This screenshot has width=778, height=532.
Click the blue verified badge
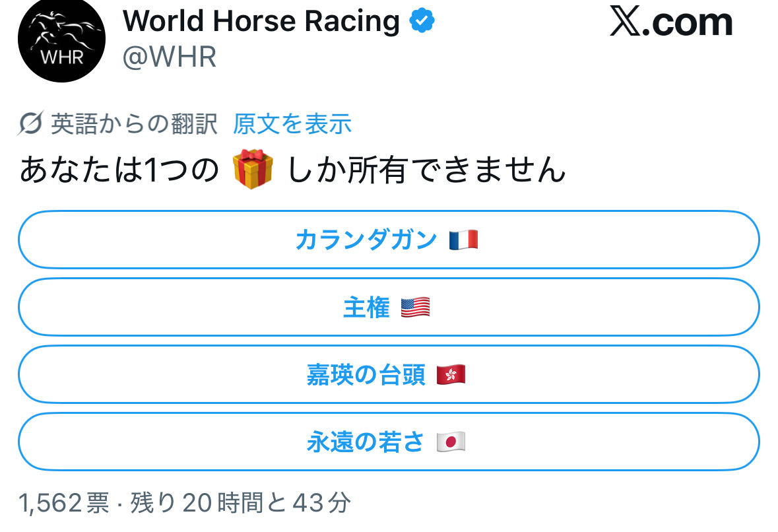coord(422,22)
